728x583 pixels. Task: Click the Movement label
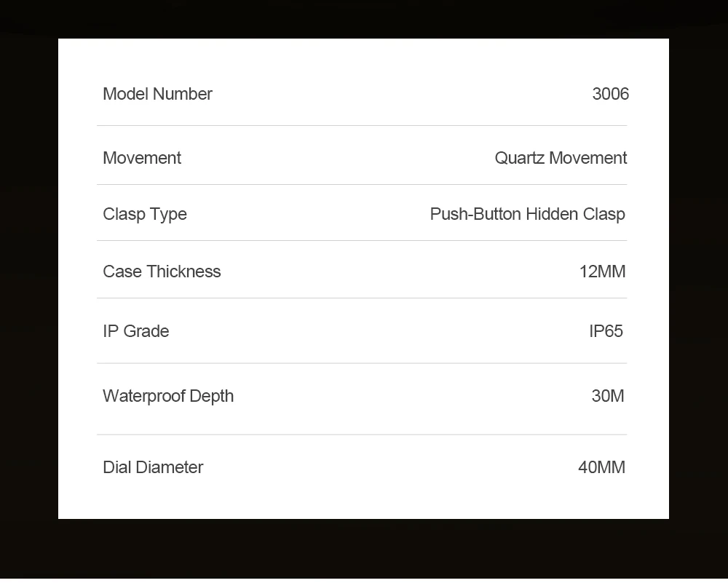click(x=142, y=158)
